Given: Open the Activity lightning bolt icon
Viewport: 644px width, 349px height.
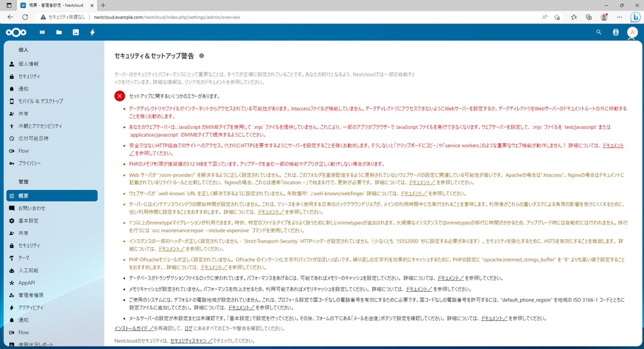Looking at the screenshot, I should pyautogui.click(x=93, y=32).
